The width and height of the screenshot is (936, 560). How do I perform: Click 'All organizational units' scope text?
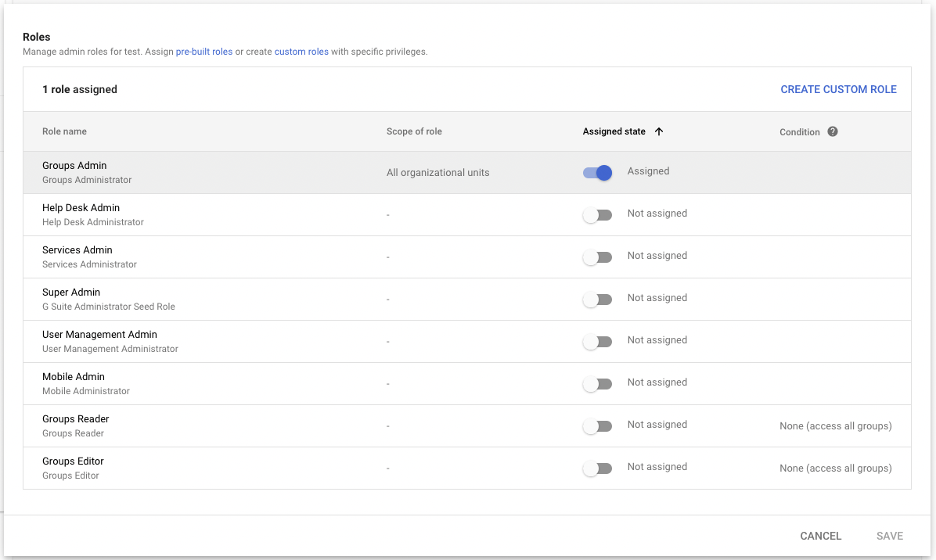pyautogui.click(x=438, y=173)
